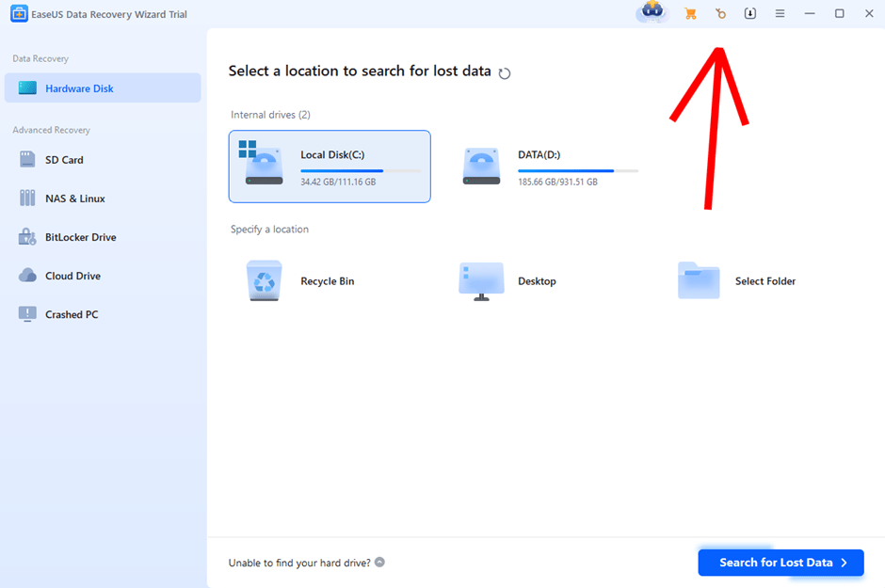Minimize the EaseUS window
The image size is (885, 588).
810,13
